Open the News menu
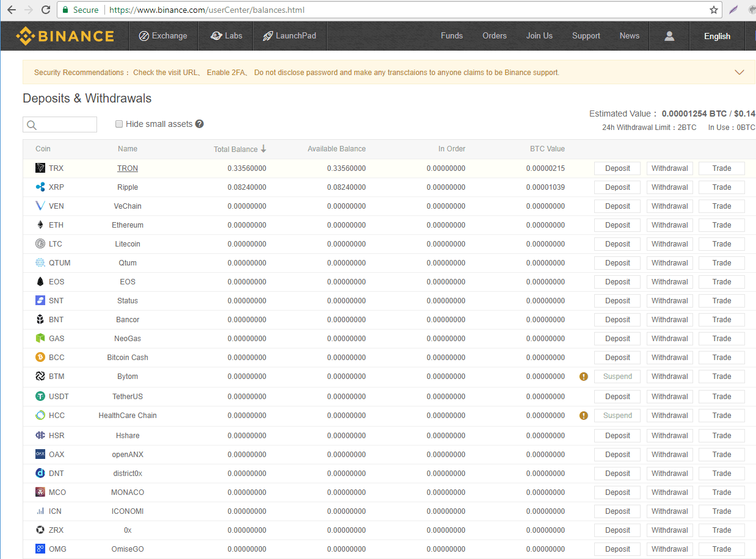The width and height of the screenshot is (756, 559). (x=630, y=36)
